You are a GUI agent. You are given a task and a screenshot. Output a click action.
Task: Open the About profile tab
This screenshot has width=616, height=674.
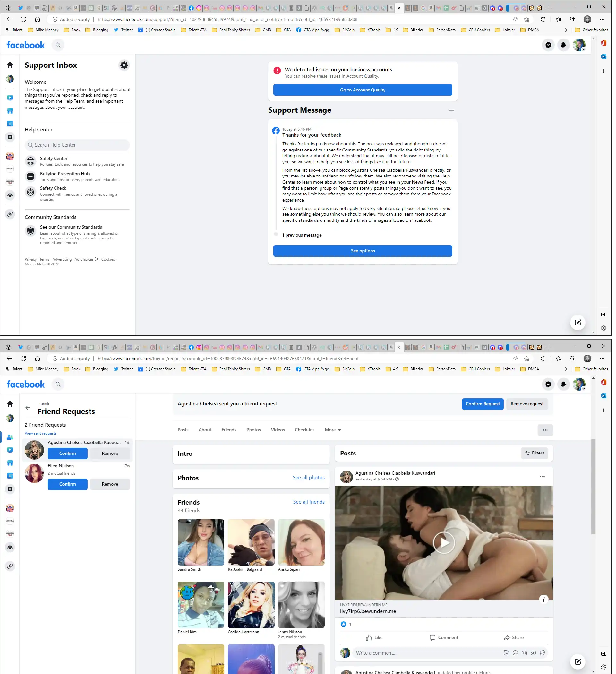(x=205, y=430)
